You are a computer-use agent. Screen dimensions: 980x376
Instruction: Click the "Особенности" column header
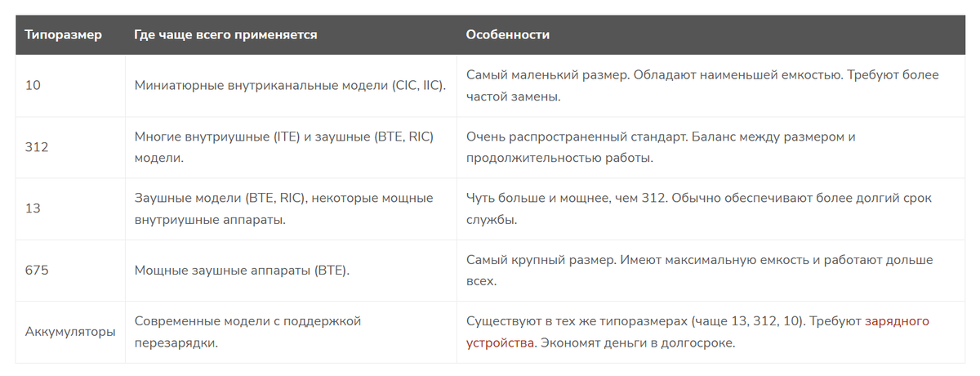[508, 35]
